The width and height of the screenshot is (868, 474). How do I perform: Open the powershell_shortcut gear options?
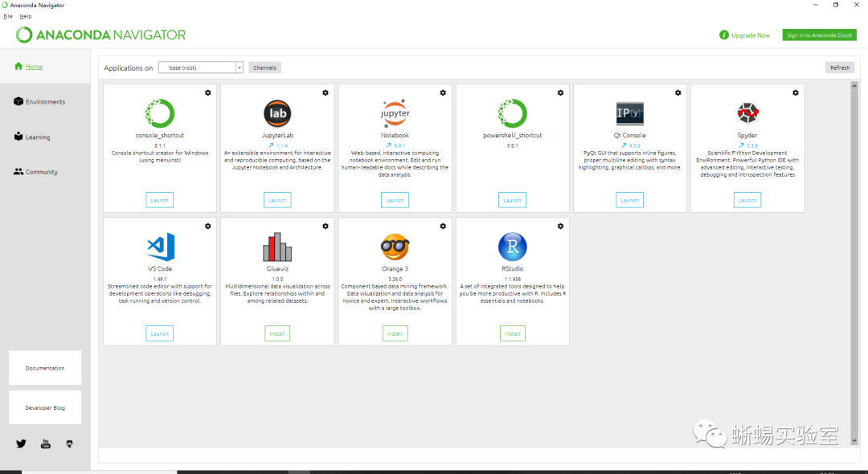click(x=560, y=93)
